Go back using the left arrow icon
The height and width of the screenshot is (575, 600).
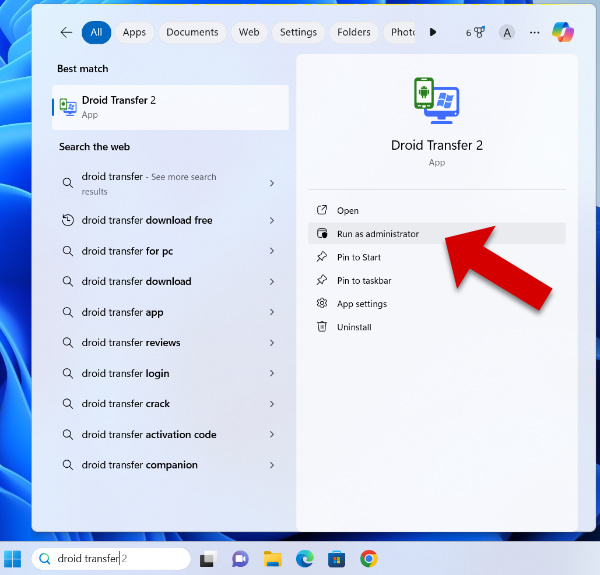[x=66, y=33]
